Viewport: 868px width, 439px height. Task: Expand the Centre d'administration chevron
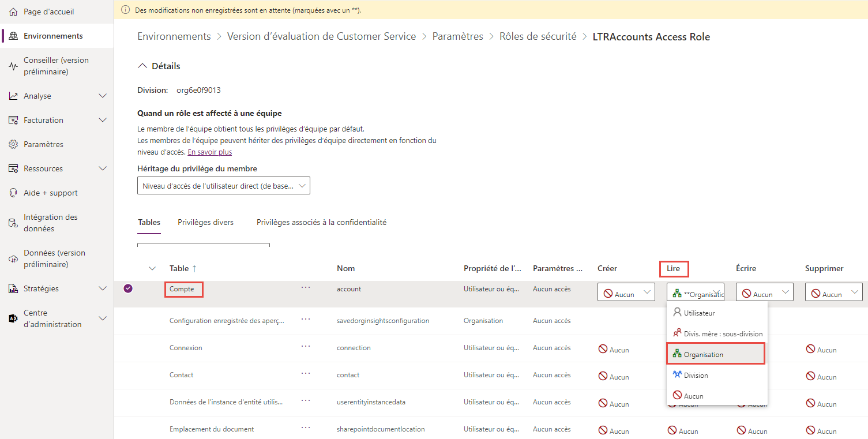(x=103, y=318)
